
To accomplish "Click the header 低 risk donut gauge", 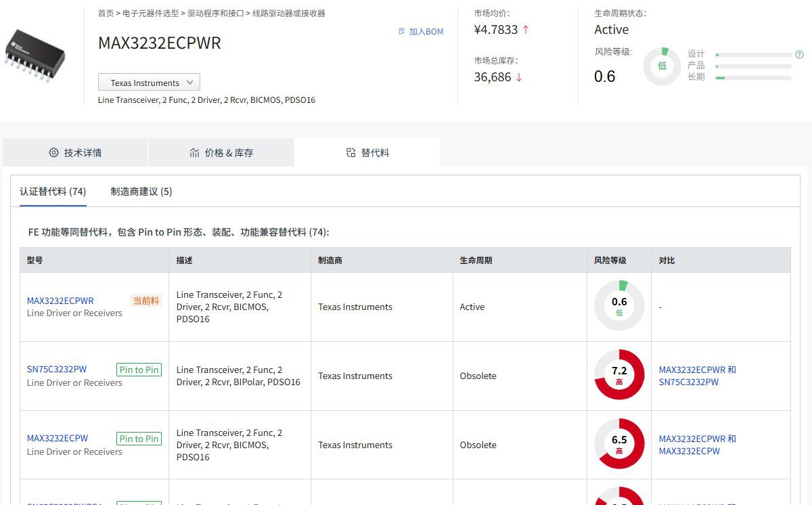I will tap(662, 66).
